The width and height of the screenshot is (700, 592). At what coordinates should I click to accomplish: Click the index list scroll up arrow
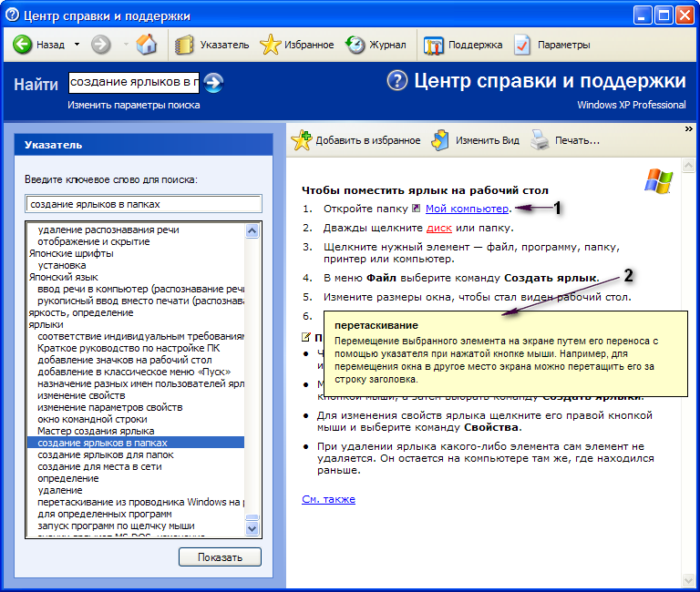click(252, 231)
